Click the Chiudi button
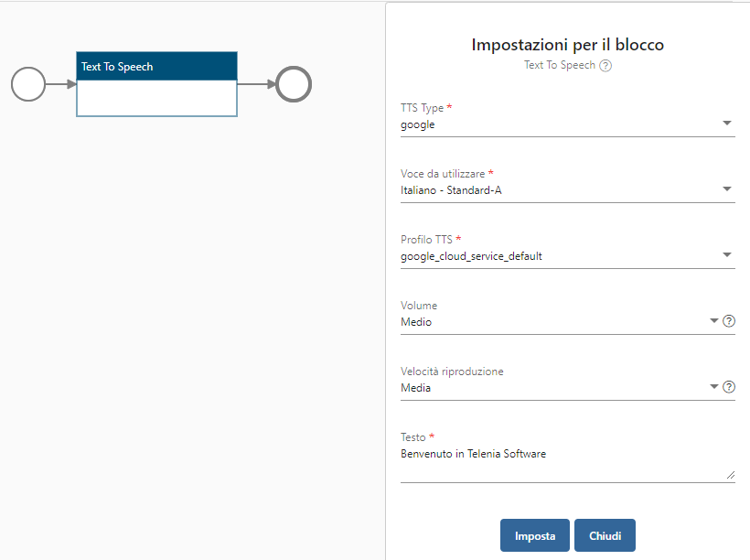The width and height of the screenshot is (750, 560). [605, 535]
